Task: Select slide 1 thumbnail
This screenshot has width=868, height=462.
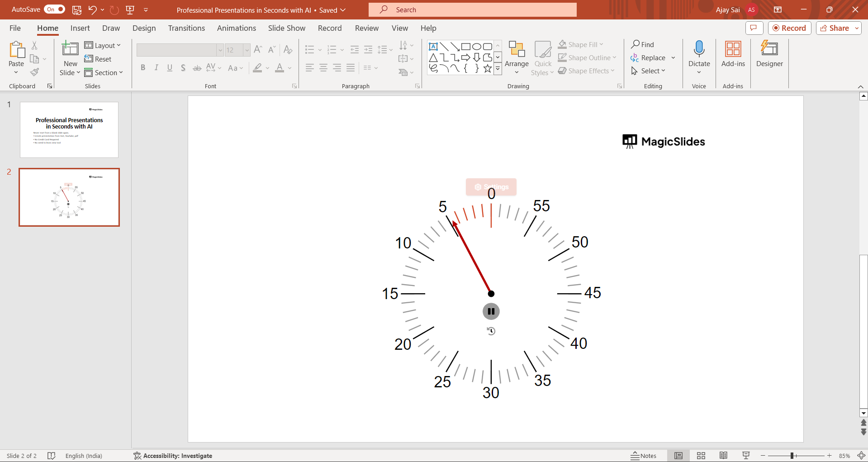Action: 69,130
